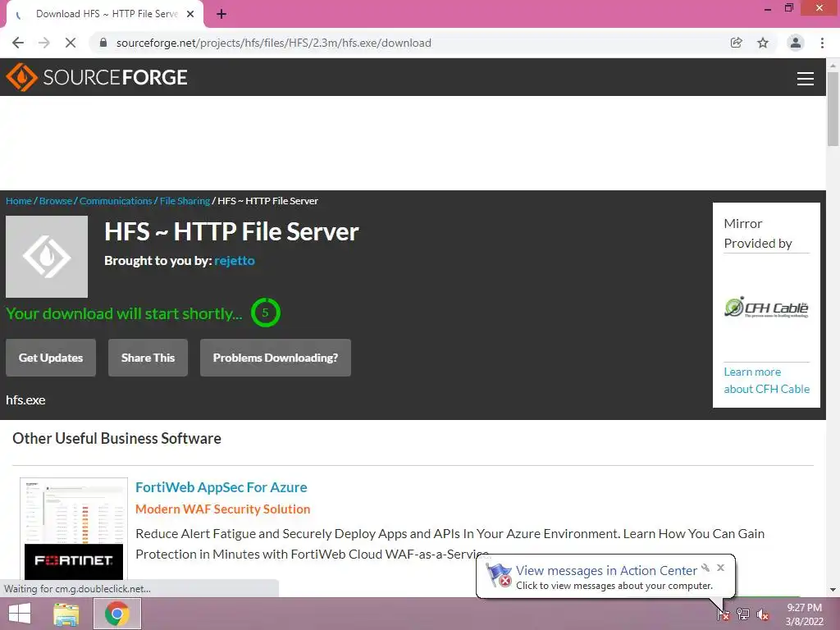Click the muted volume tray icon
This screenshot has height=630, width=840.
763,614
